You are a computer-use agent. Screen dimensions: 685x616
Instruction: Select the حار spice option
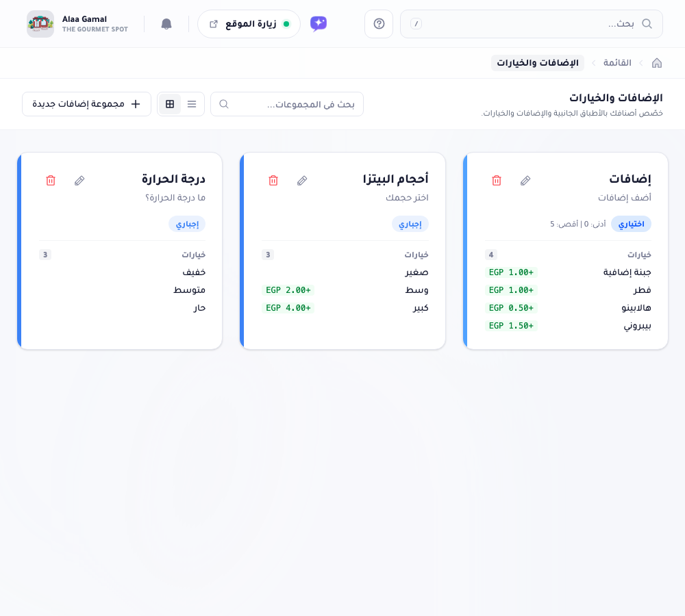[x=199, y=308]
